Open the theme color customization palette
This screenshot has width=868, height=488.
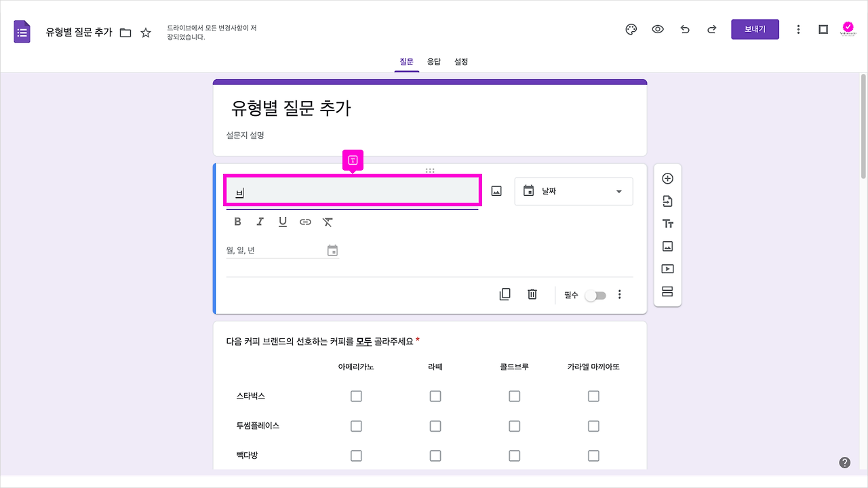pyautogui.click(x=631, y=29)
